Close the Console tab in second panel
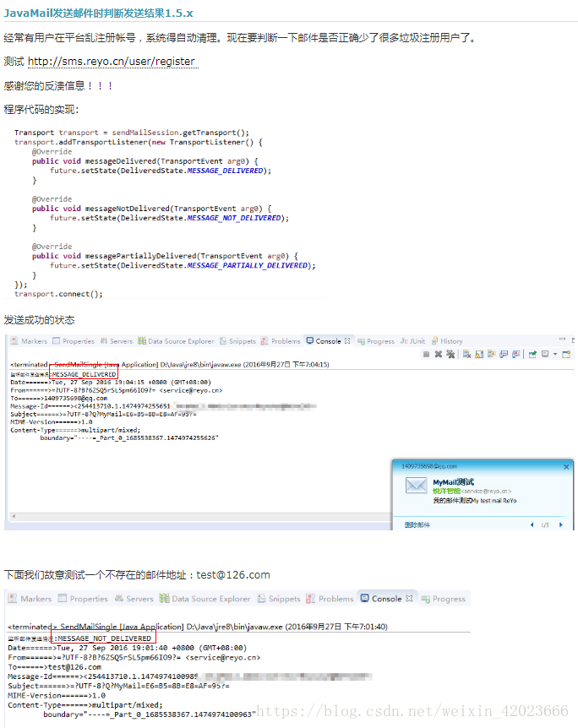 point(409,599)
